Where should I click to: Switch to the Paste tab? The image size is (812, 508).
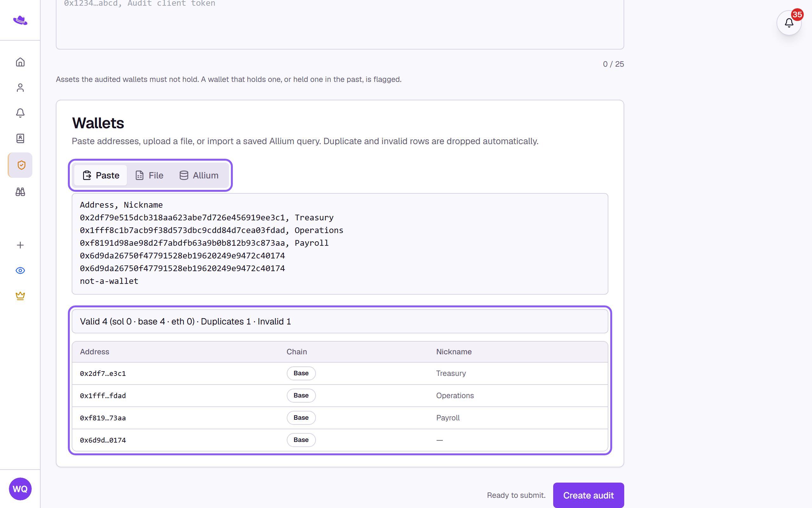coord(101,175)
